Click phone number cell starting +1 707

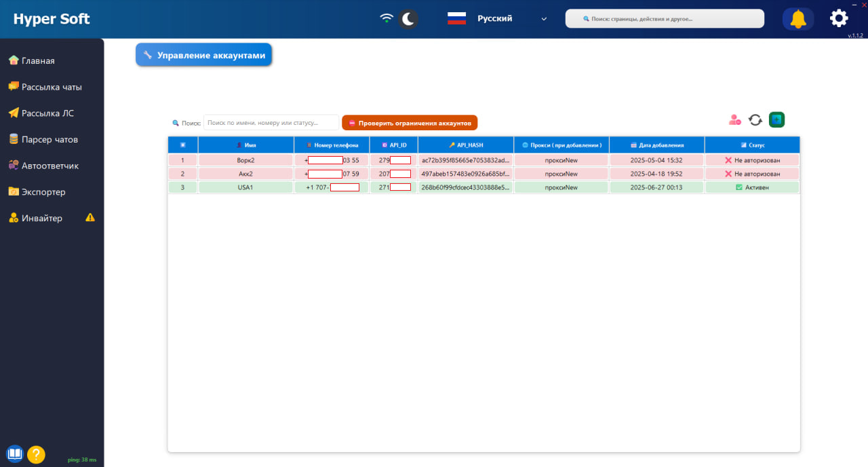[x=332, y=187]
